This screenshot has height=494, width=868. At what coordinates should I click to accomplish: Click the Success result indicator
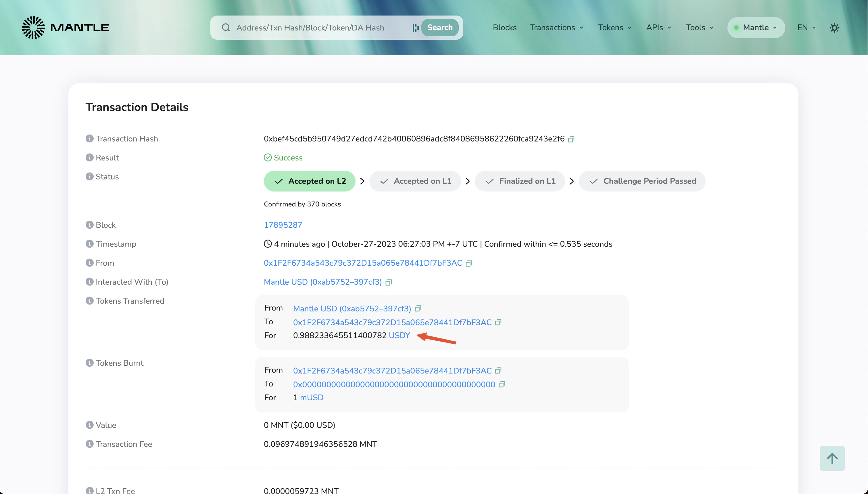point(283,157)
